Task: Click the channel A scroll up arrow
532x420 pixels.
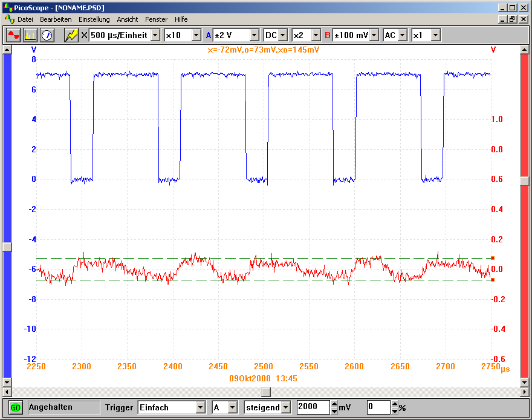Action: [7, 50]
